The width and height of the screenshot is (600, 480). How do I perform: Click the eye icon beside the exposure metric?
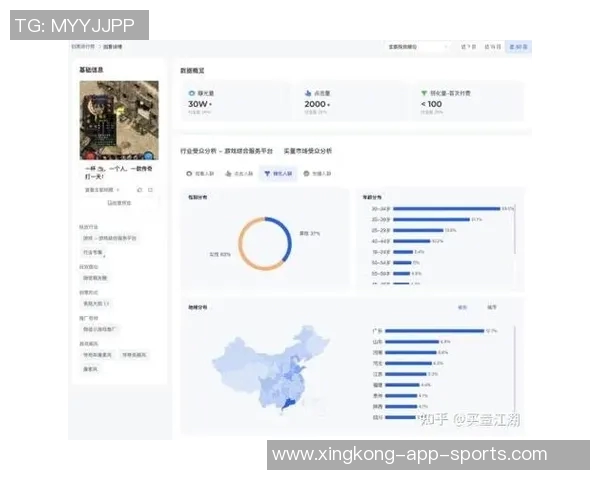[192, 93]
